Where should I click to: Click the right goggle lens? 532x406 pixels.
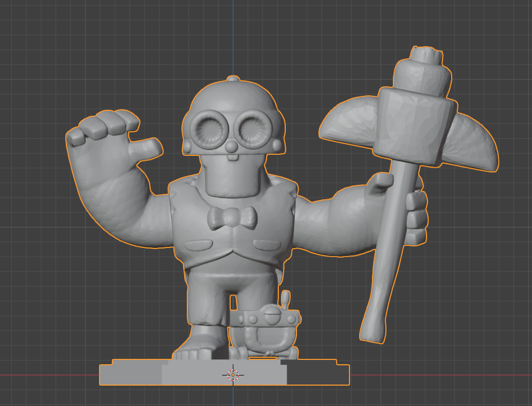tap(253, 130)
